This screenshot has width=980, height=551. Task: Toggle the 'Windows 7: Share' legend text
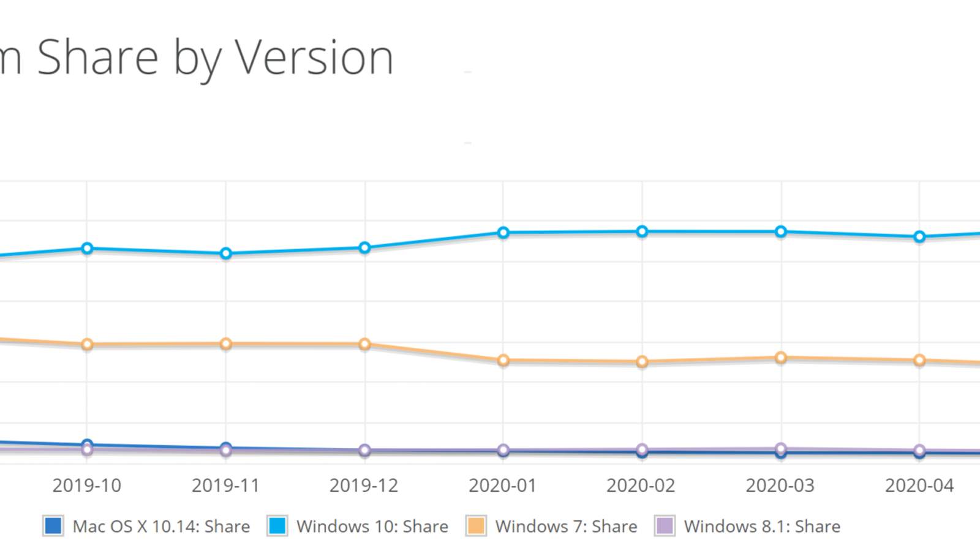566,527
